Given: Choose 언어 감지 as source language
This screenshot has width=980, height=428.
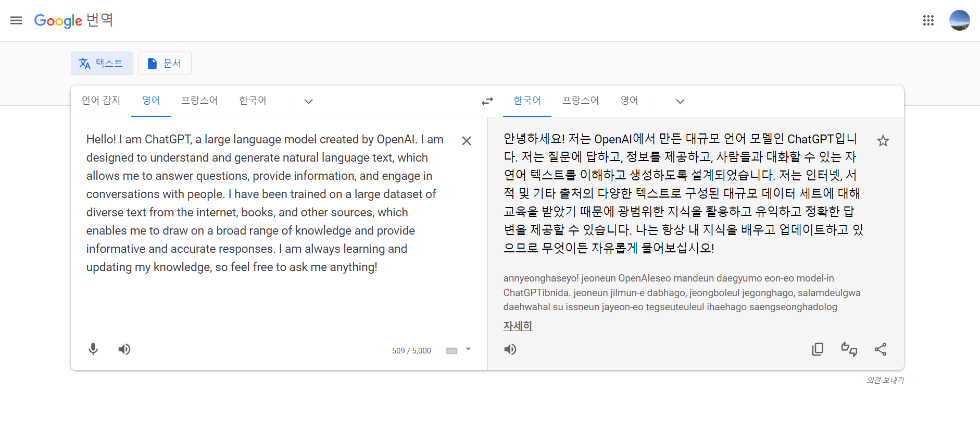Looking at the screenshot, I should [101, 100].
